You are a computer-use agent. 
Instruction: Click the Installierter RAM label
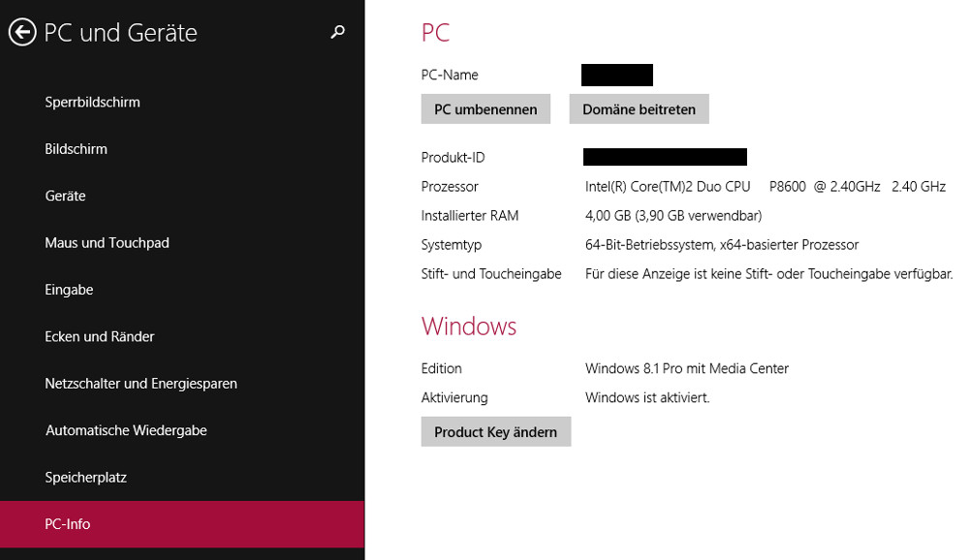tap(470, 216)
